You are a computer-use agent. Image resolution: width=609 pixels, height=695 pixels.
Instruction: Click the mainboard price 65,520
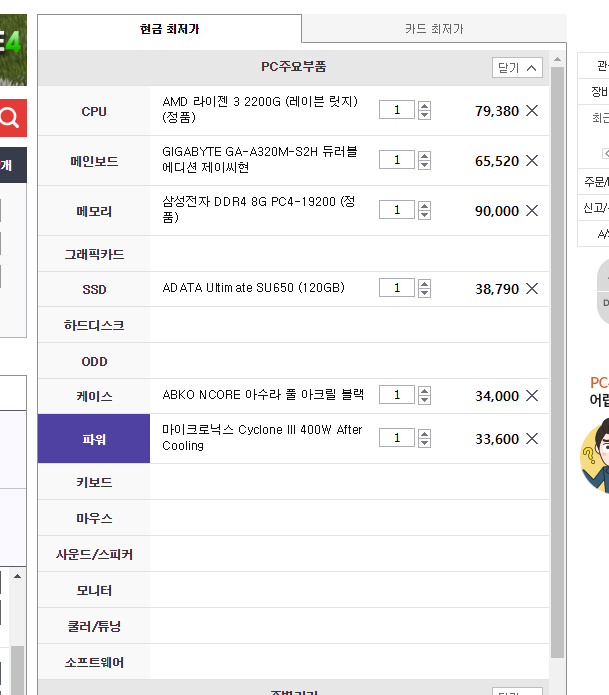(496, 161)
